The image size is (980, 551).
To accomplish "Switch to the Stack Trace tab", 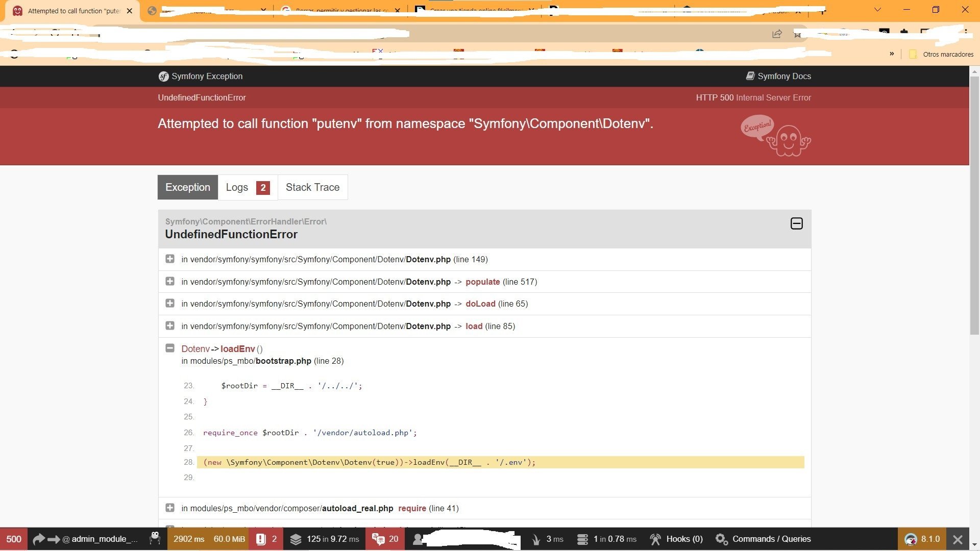I will (312, 187).
